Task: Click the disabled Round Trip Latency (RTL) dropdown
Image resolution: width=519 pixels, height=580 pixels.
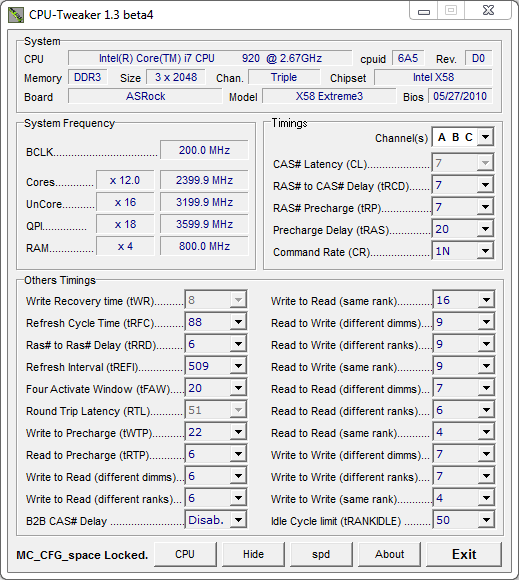Action: point(215,410)
